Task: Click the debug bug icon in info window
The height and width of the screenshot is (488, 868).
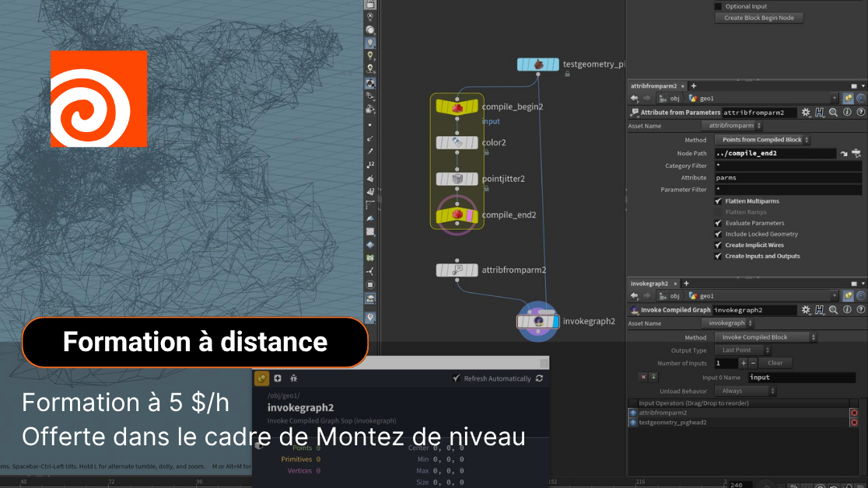Action: point(293,378)
